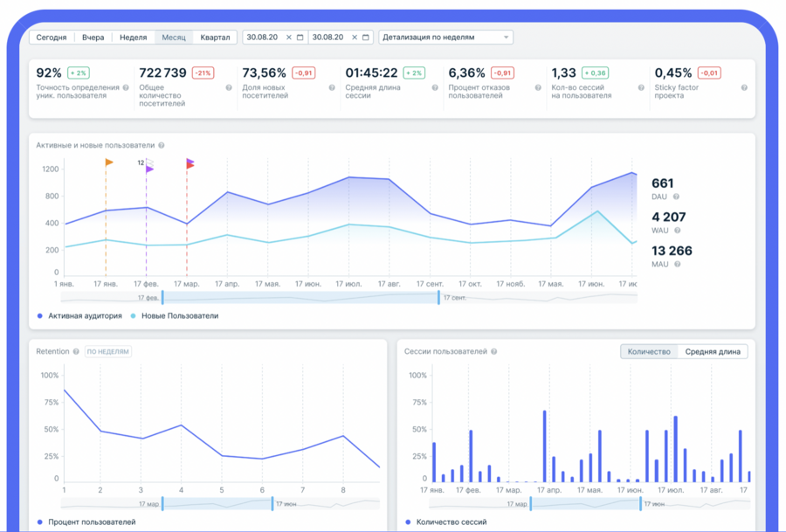Toggle Новые Пользователи legend series
Image resolution: width=786 pixels, height=532 pixels.
click(175, 316)
